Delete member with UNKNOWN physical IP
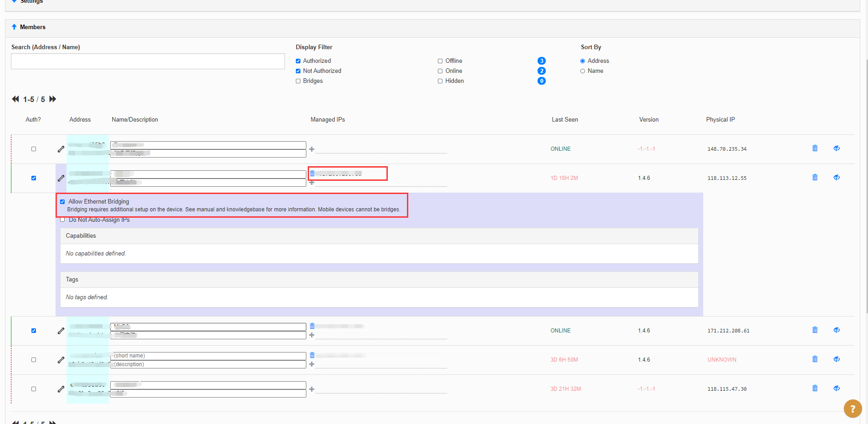 point(815,359)
